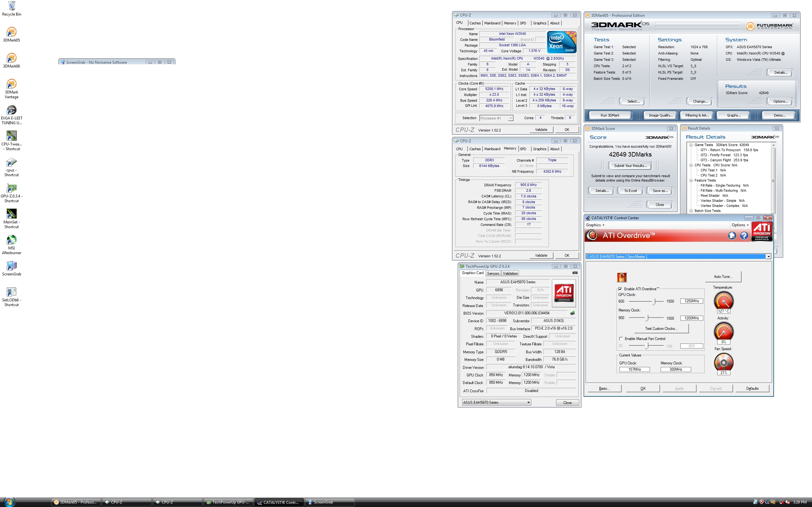Enable Manual Fan Control checkbox
The width and height of the screenshot is (812, 507).
[x=621, y=339]
